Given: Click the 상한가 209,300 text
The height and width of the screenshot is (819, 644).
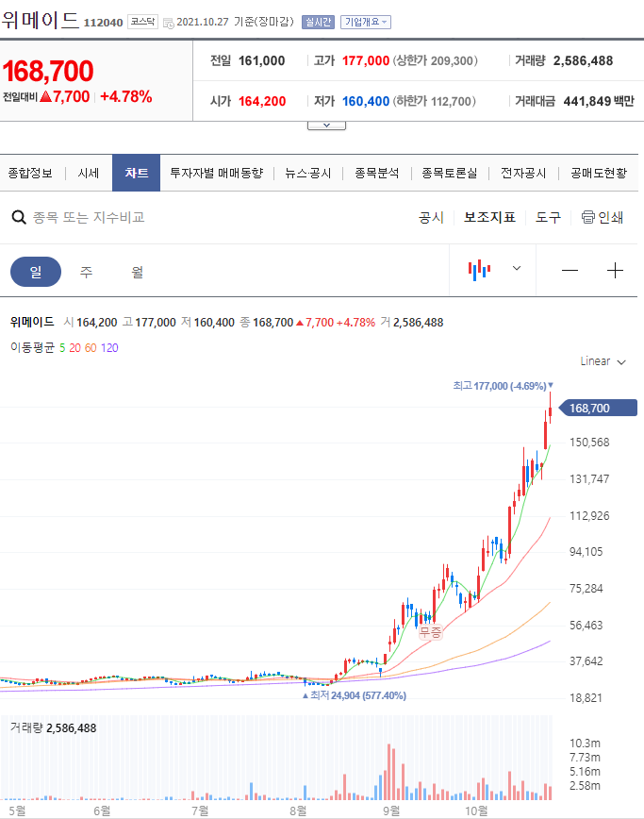Looking at the screenshot, I should click(436, 61).
